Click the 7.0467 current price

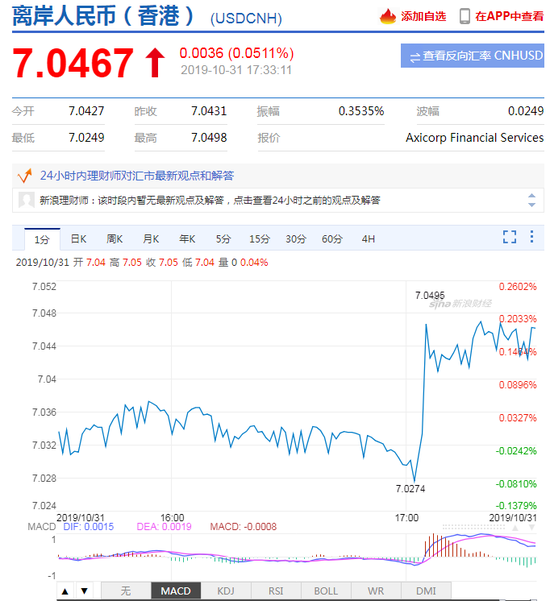pos(73,63)
